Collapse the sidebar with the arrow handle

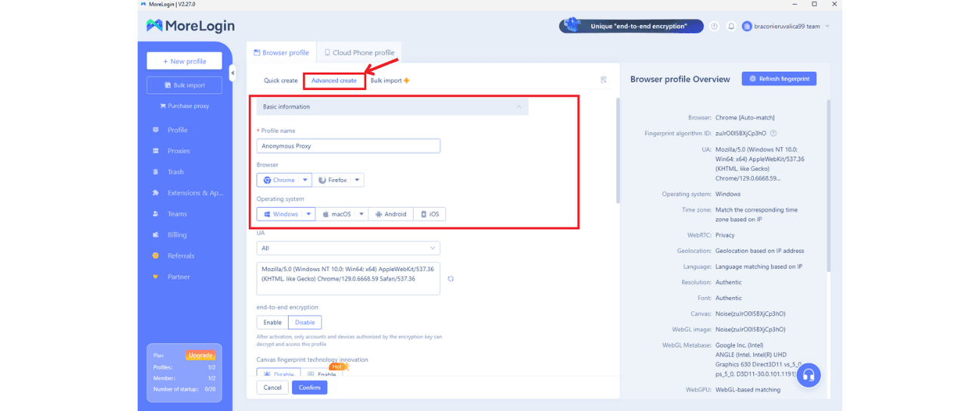(x=232, y=73)
